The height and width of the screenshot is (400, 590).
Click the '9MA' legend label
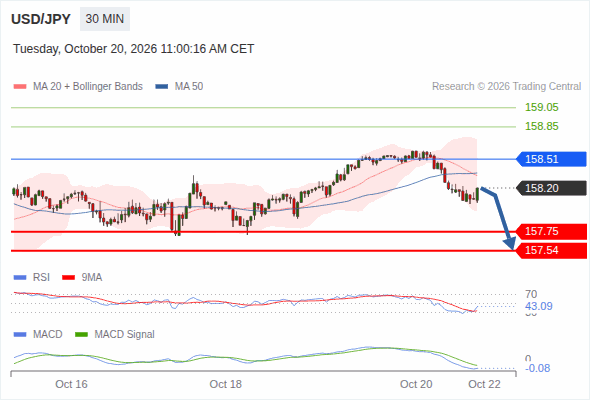pyautogui.click(x=92, y=277)
